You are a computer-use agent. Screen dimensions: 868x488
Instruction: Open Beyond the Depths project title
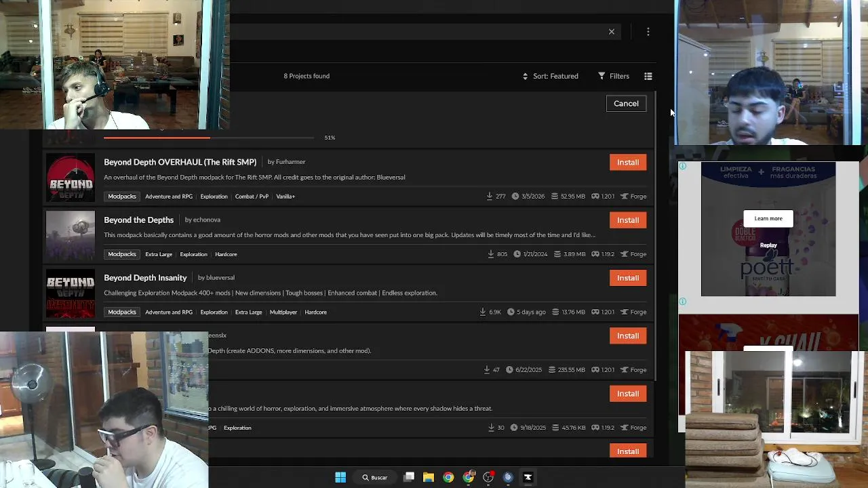coord(138,220)
